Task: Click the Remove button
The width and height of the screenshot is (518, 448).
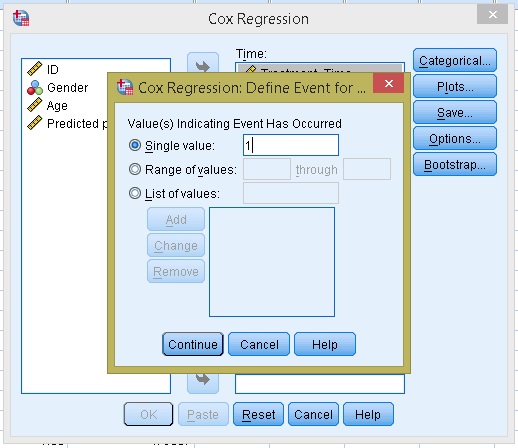Action: pos(176,271)
